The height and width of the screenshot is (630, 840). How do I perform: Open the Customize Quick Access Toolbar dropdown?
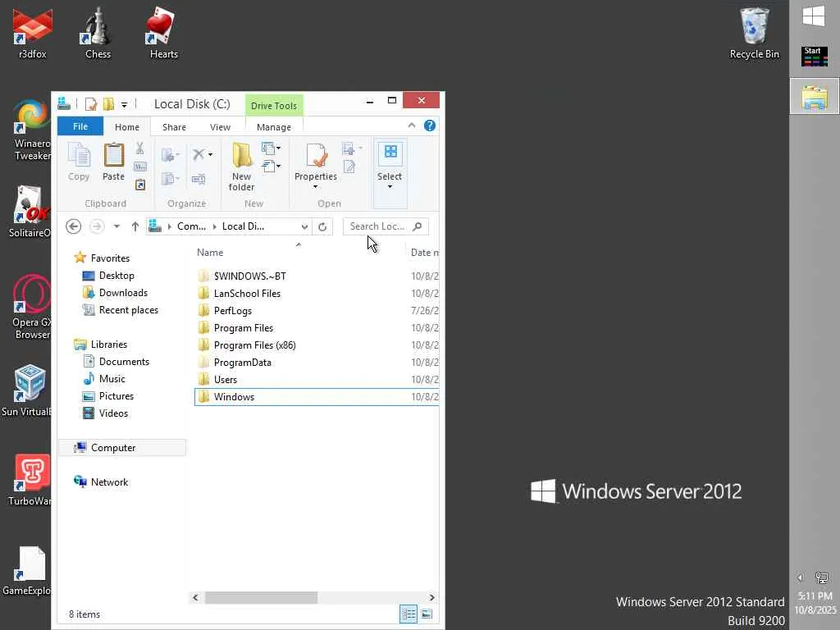[124, 104]
